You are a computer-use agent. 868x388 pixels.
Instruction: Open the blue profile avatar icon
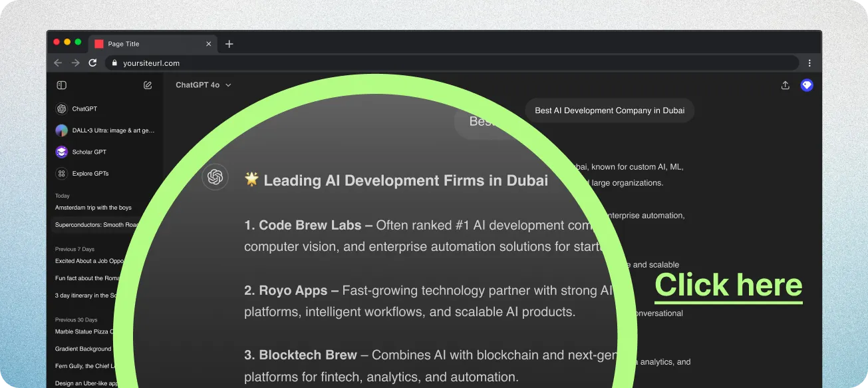807,85
